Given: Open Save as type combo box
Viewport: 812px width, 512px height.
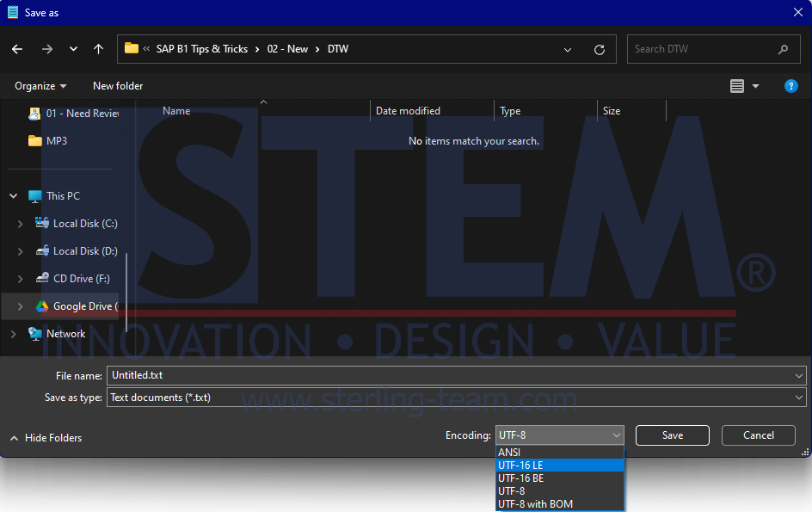Looking at the screenshot, I should point(456,398).
